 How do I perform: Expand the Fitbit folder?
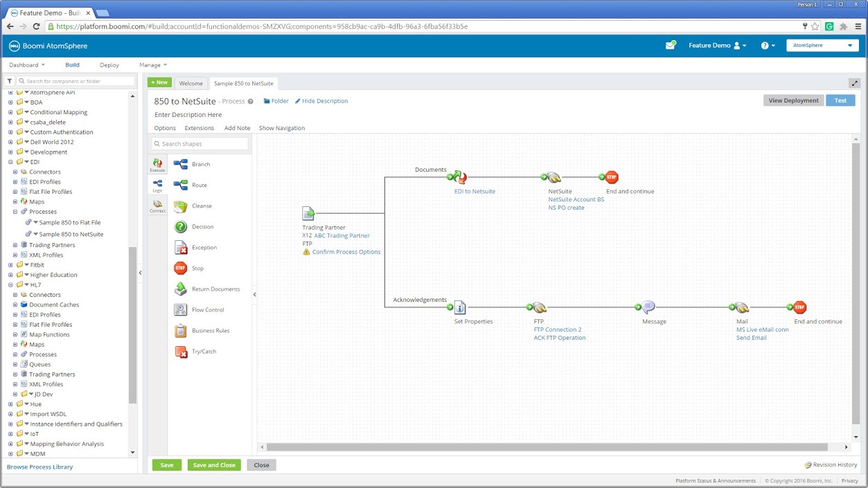click(10, 264)
